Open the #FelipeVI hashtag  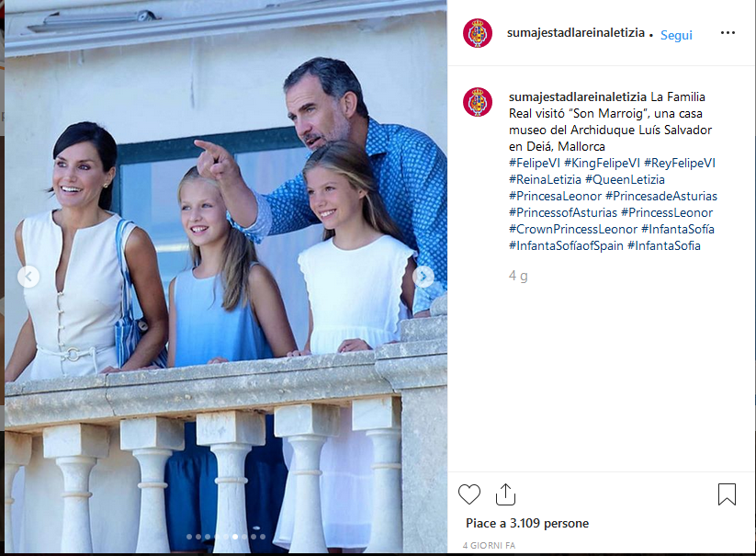tap(535, 163)
